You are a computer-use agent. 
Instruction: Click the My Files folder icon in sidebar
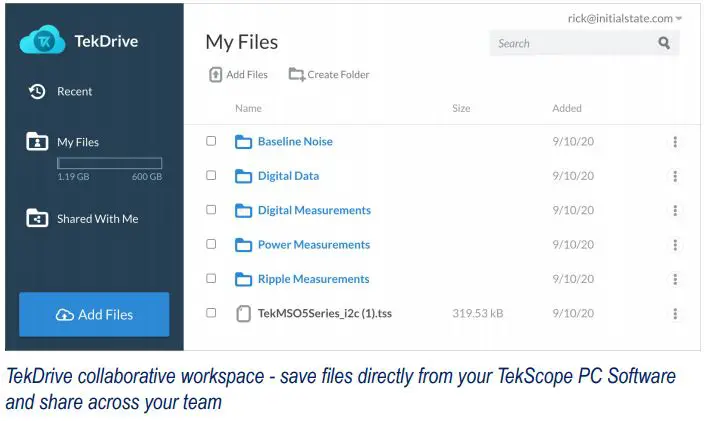[x=37, y=142]
